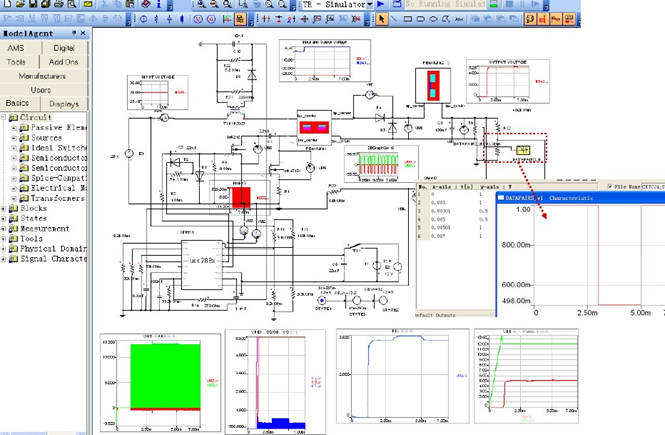Click the blue start simulation play arrow

[x=381, y=4]
